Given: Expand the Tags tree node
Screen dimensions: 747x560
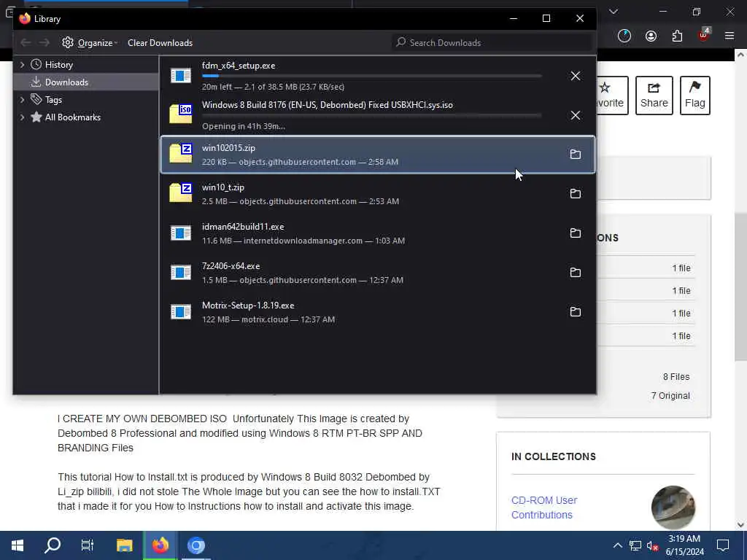Looking at the screenshot, I should pos(22,99).
